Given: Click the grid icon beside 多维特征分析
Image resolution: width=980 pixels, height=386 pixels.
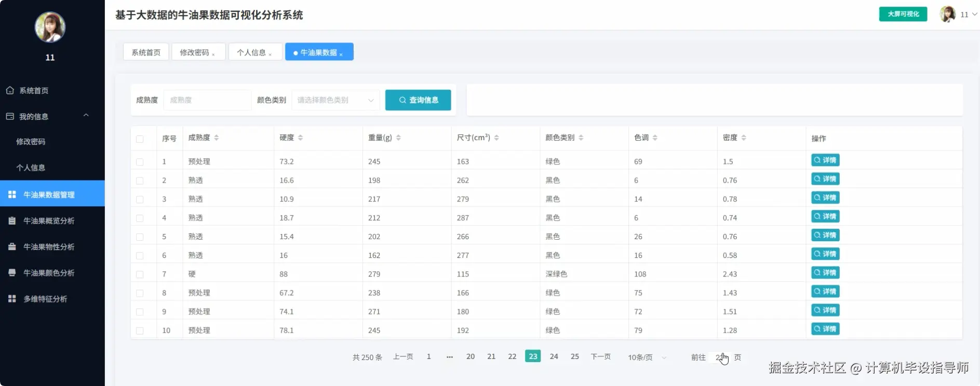Looking at the screenshot, I should pyautogui.click(x=12, y=298).
